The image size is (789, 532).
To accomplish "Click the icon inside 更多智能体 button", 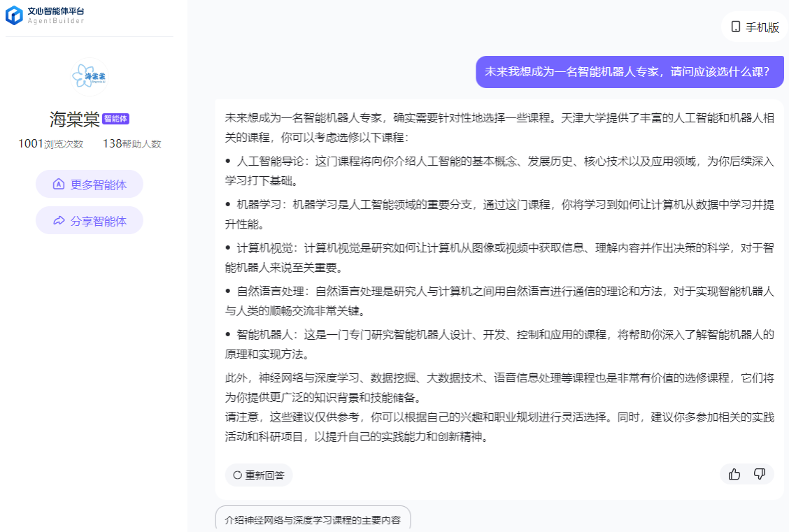I will 59,185.
